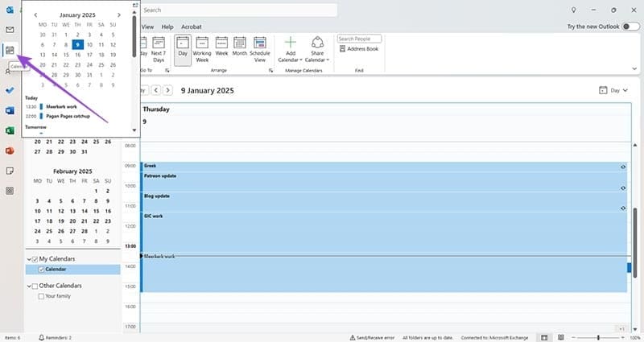Open the View ribbon tab
The image size is (644, 342).
147,27
